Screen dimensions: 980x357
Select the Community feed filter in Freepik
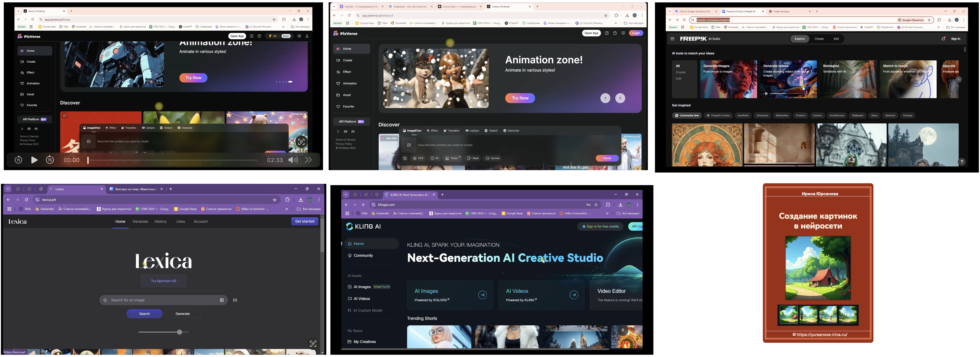[x=687, y=116]
